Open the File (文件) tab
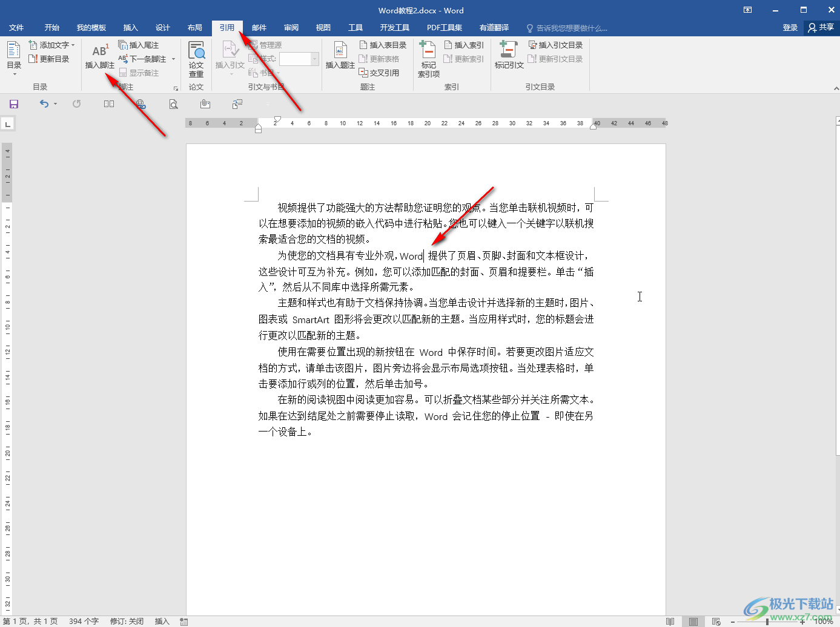 pyautogui.click(x=16, y=28)
